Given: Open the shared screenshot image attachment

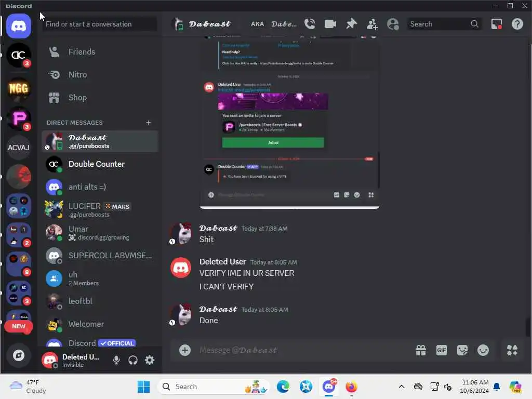Looking at the screenshot, I should pyautogui.click(x=289, y=122).
